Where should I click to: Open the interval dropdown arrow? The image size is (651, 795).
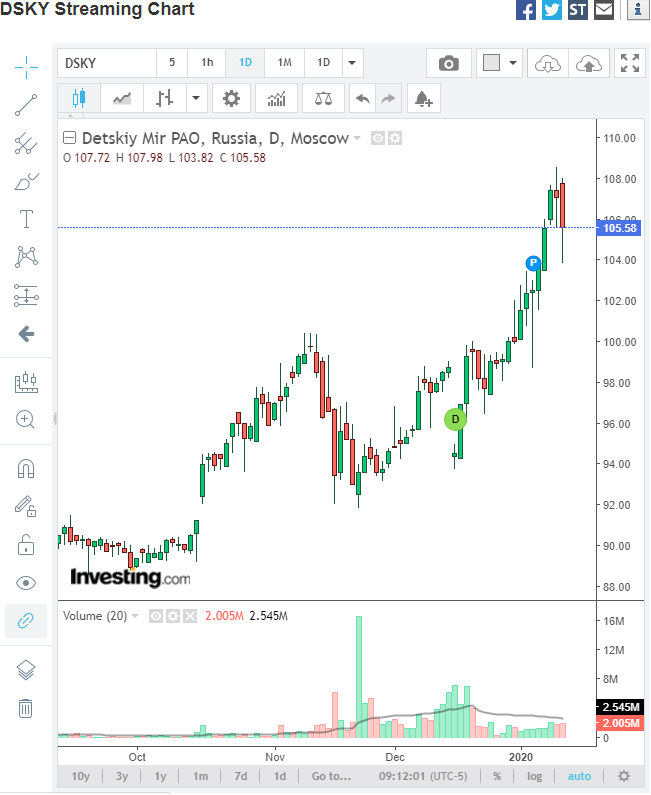coord(352,63)
